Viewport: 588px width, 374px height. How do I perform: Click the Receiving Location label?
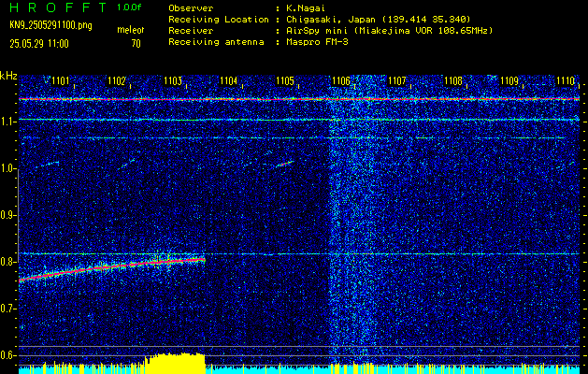(x=219, y=19)
